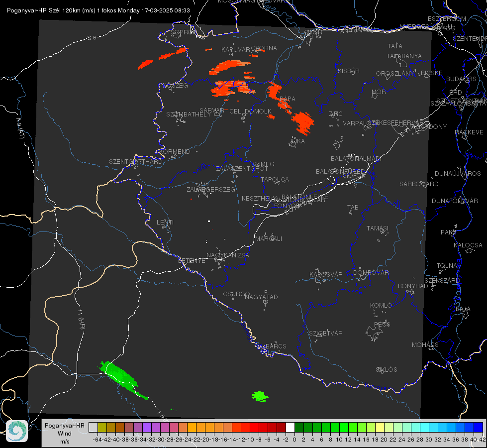Select the white swatch between -2 and 0

point(290,427)
